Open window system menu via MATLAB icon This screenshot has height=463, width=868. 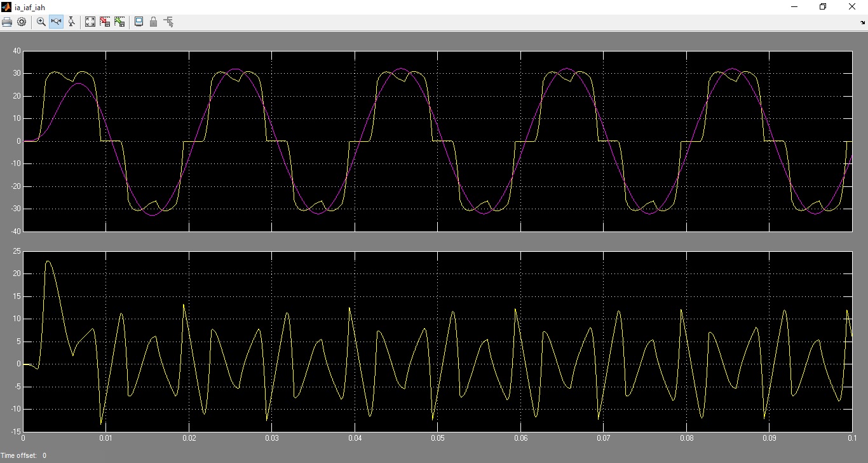(x=6, y=7)
